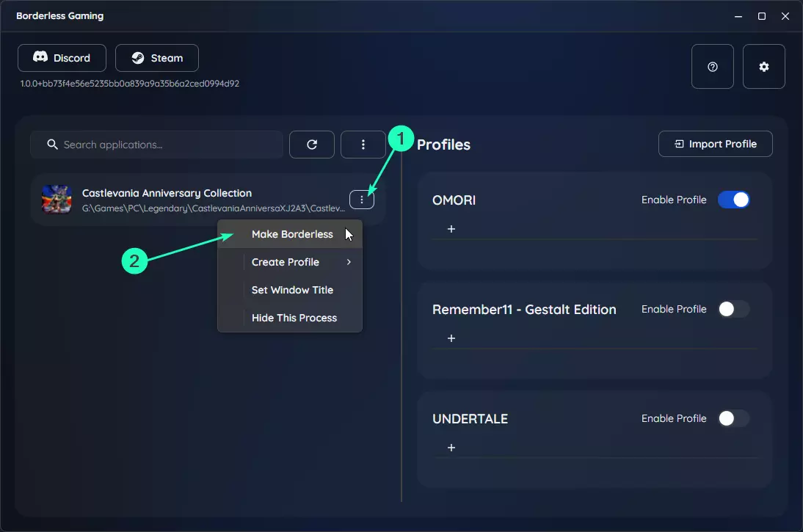Screen dimensions: 803x532
Task: Click the version hash text below Discord
Action: pyautogui.click(x=130, y=84)
